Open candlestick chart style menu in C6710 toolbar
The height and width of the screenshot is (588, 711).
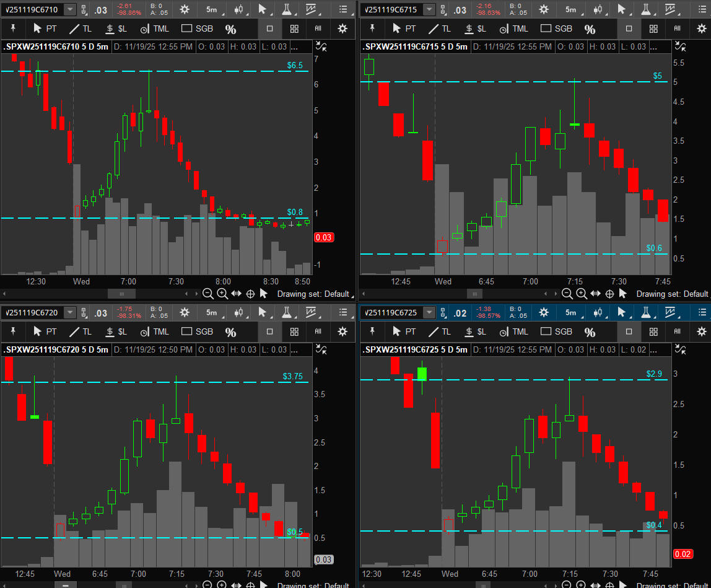click(238, 9)
